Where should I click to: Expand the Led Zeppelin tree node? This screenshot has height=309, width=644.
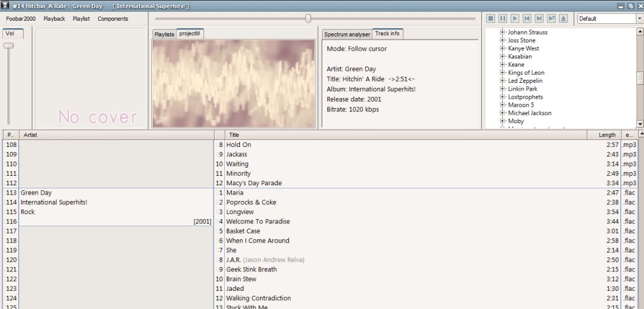coord(503,81)
